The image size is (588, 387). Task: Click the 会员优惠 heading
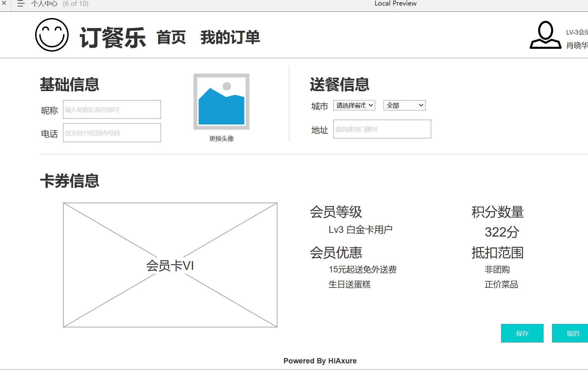(x=336, y=253)
